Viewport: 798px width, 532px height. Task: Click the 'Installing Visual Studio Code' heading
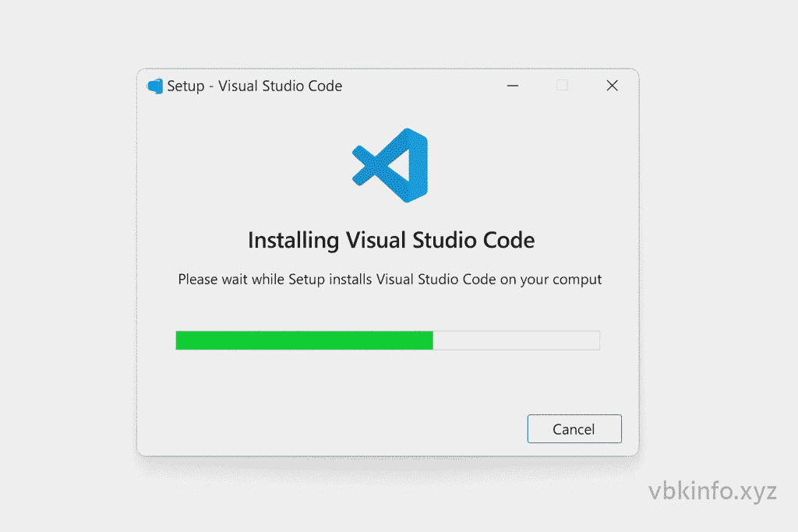(x=390, y=240)
